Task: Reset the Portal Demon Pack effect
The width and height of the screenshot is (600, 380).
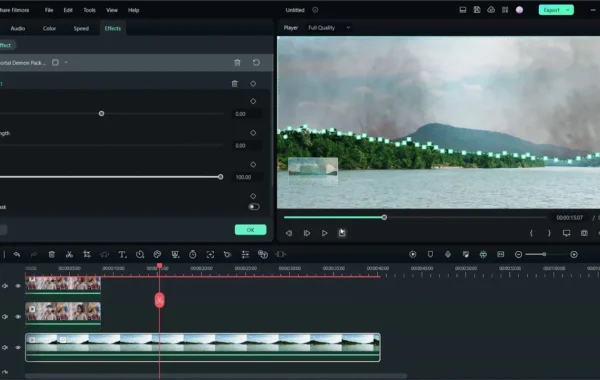Action: click(x=256, y=62)
